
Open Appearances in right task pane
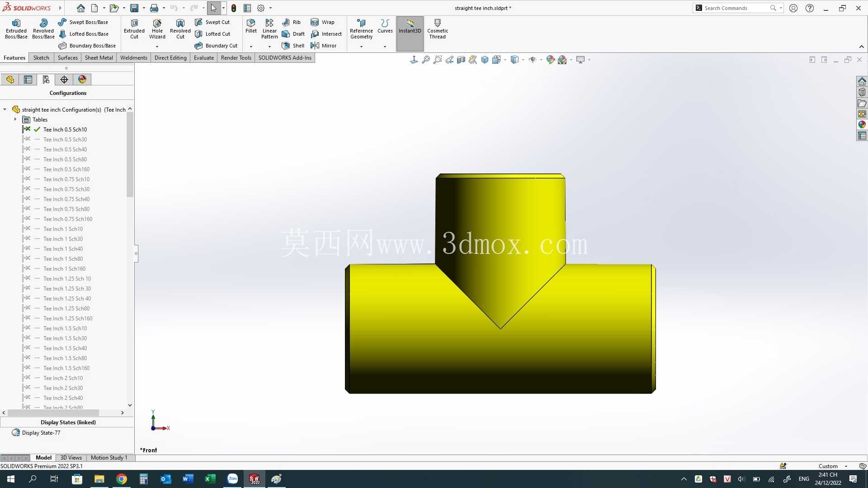click(x=862, y=125)
